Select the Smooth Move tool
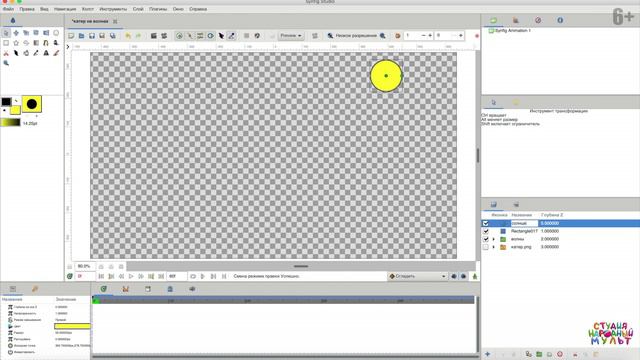 click(x=16, y=33)
